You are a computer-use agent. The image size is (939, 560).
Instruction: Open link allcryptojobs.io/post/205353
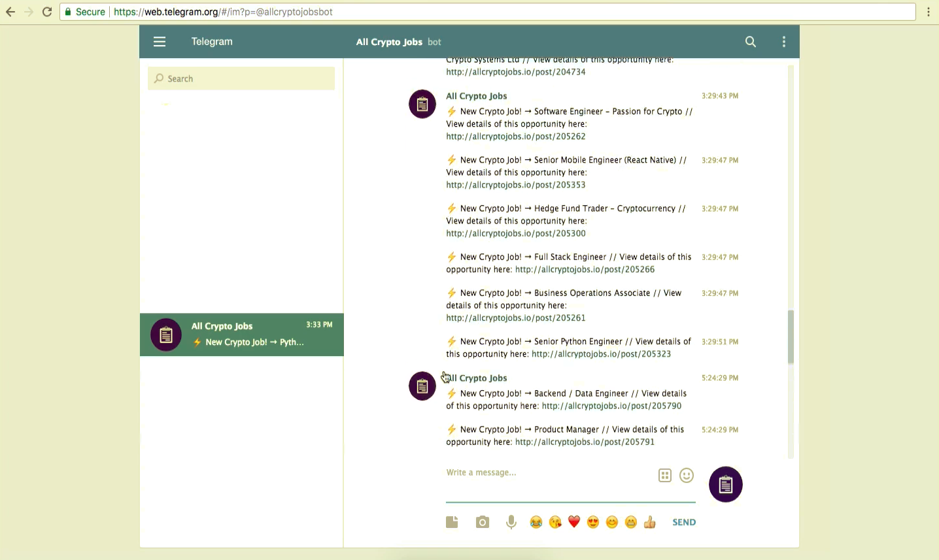pos(516,185)
